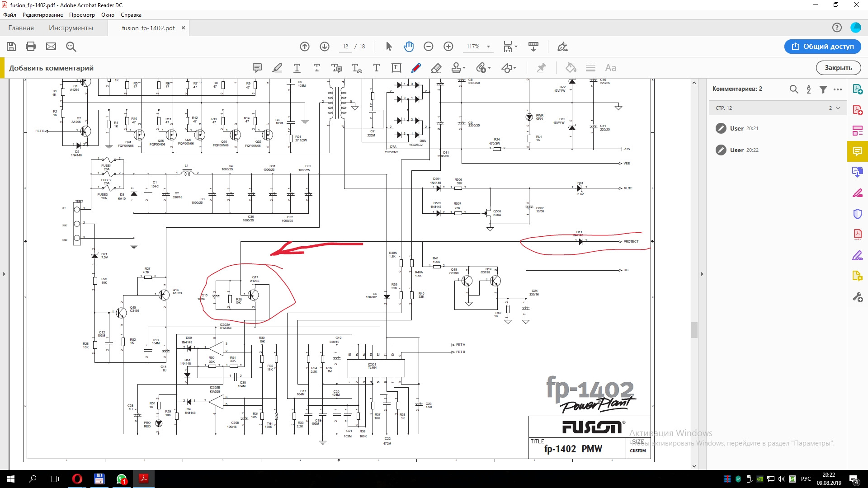Open comments panel options ellipsis
868x488 pixels.
coord(838,89)
